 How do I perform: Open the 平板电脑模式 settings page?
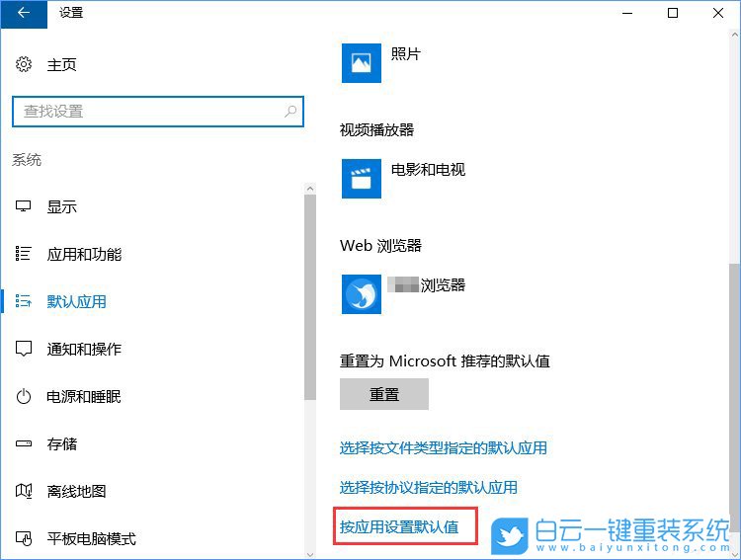(91, 538)
